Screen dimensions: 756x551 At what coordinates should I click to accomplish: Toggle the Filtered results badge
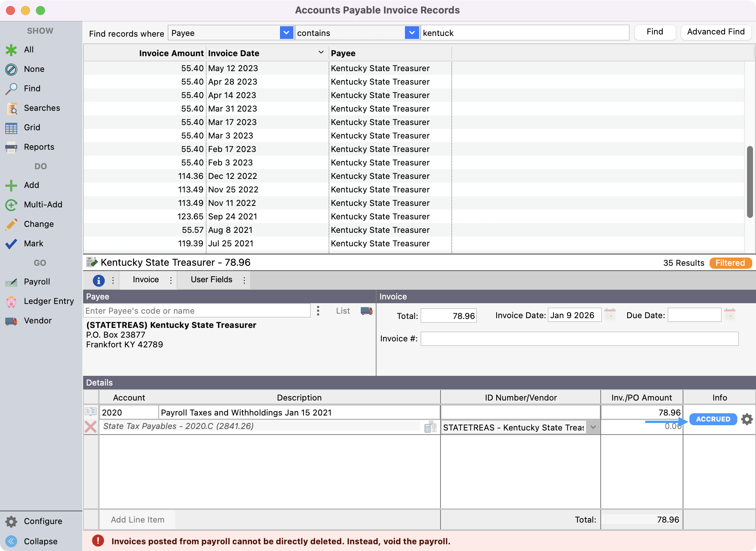(730, 263)
